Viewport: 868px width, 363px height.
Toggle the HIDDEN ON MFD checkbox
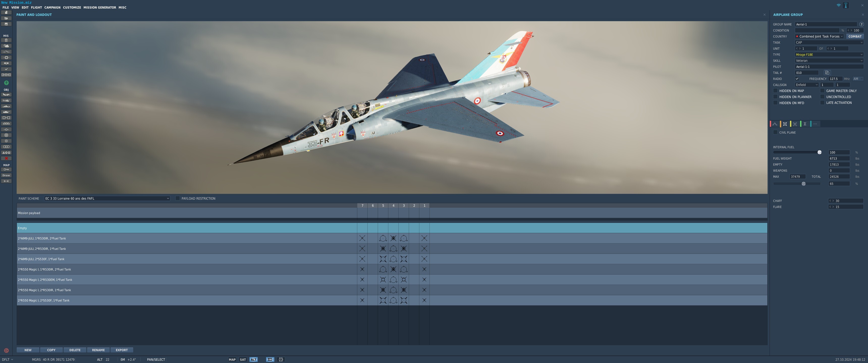pos(775,103)
